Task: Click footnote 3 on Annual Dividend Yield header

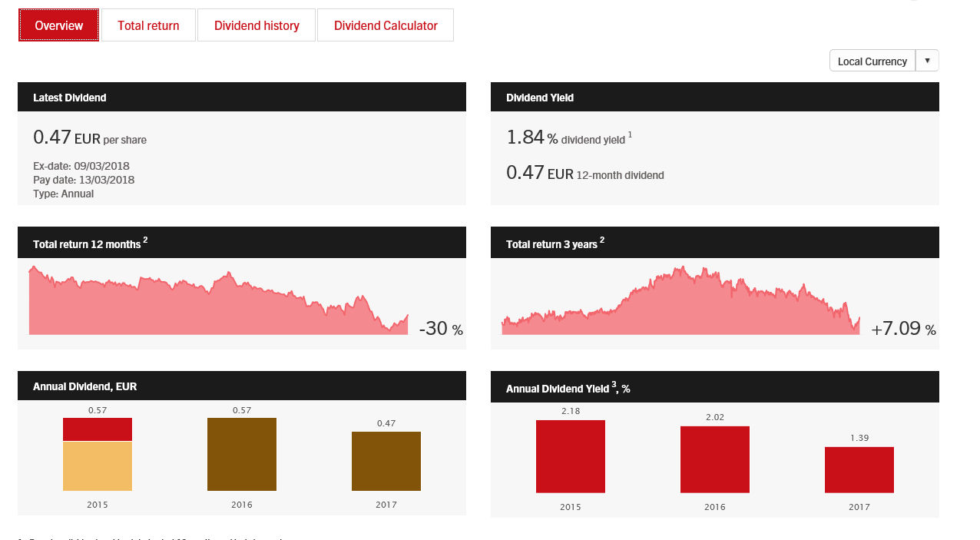Action: pyautogui.click(x=614, y=386)
